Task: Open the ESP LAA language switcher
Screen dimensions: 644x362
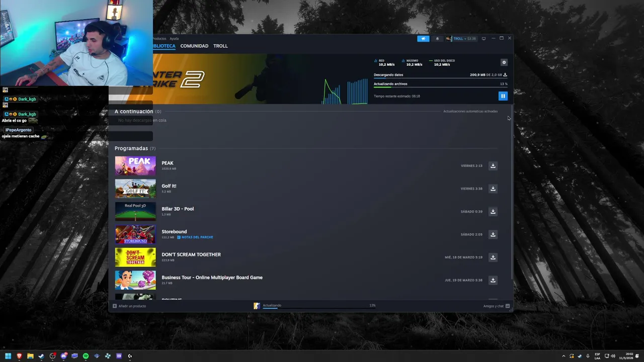Action: 597,356
